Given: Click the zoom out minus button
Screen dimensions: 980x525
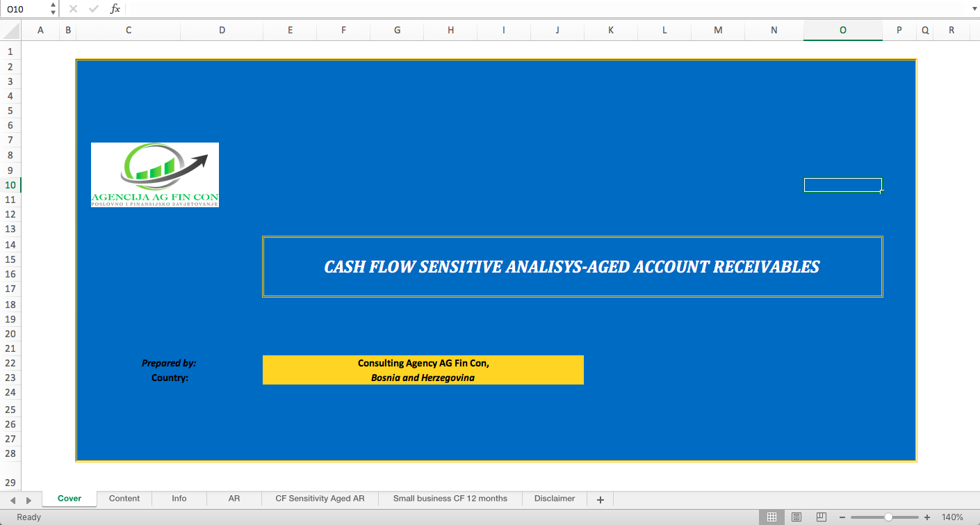Looking at the screenshot, I should click(x=842, y=517).
